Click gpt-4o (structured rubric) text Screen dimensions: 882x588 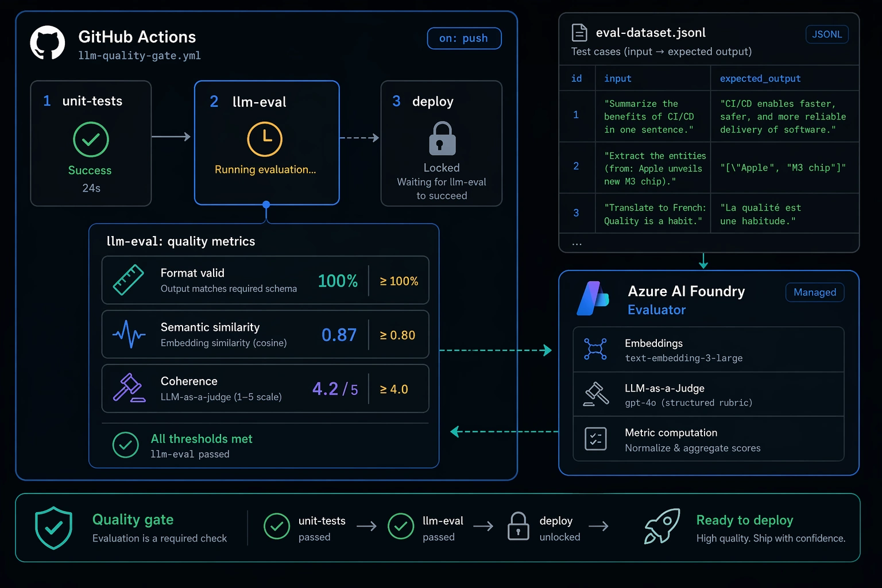(688, 403)
